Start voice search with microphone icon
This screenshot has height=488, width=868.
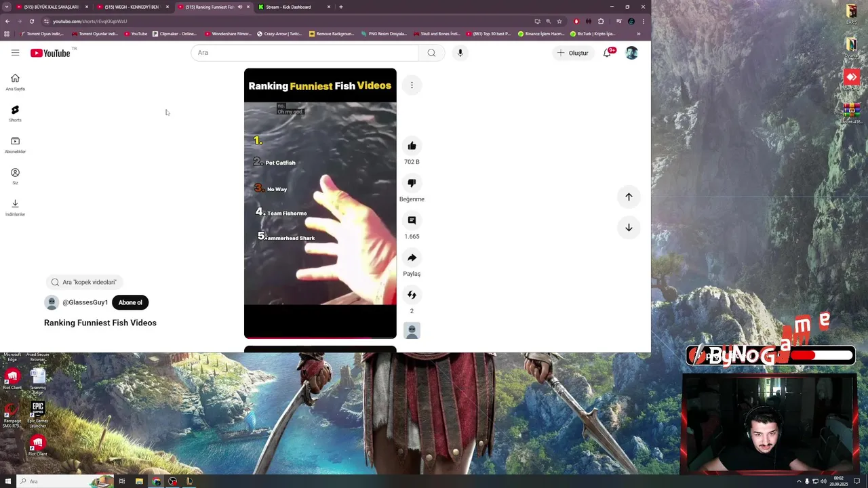click(460, 53)
